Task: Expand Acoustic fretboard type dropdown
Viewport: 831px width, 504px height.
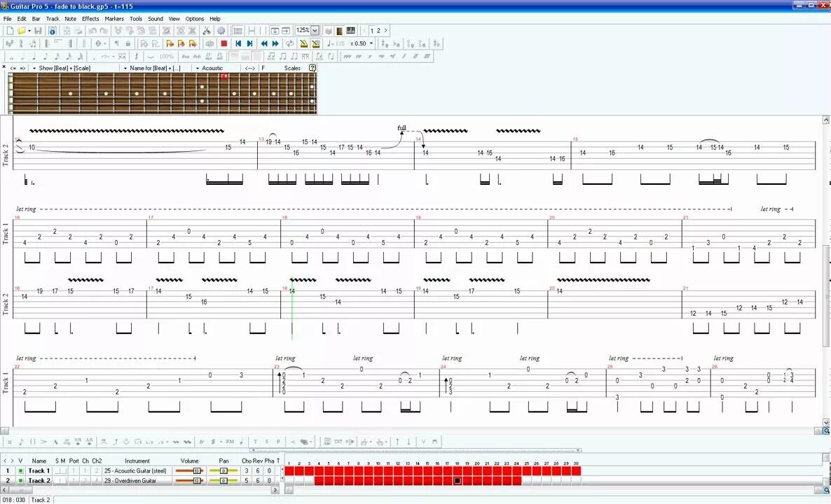Action: click(198, 69)
